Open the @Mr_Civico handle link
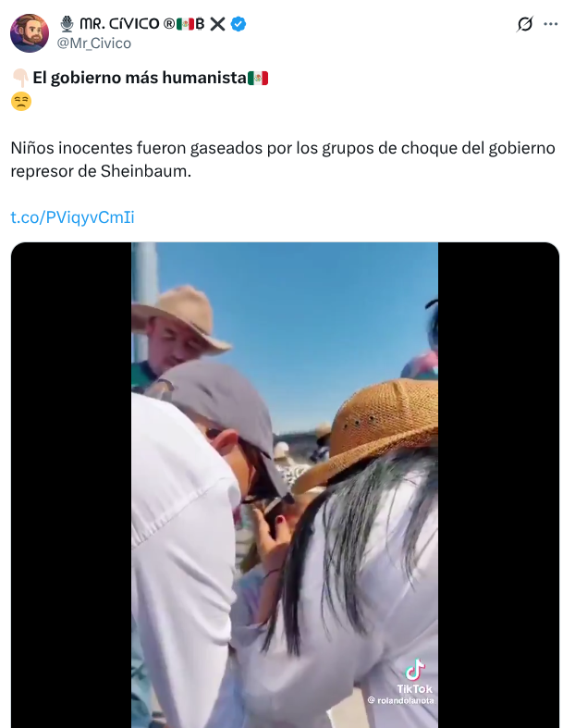The image size is (575, 728). pyautogui.click(x=93, y=43)
